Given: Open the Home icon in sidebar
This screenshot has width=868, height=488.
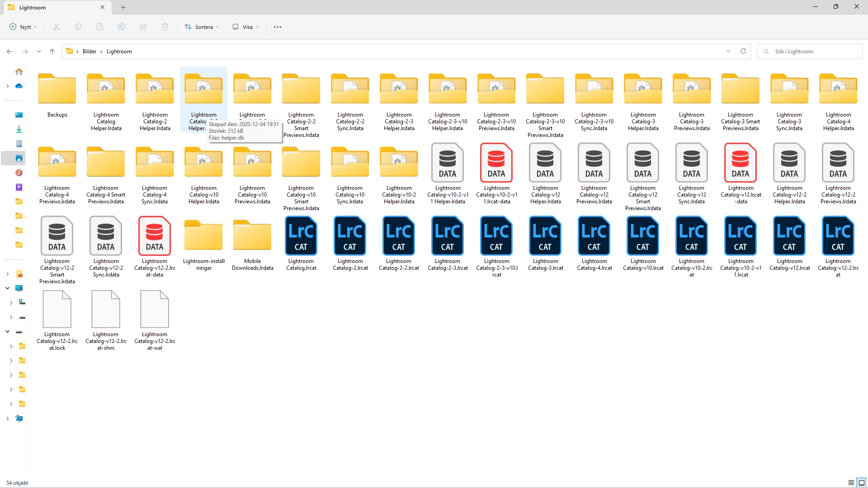Looking at the screenshot, I should click(x=19, y=72).
